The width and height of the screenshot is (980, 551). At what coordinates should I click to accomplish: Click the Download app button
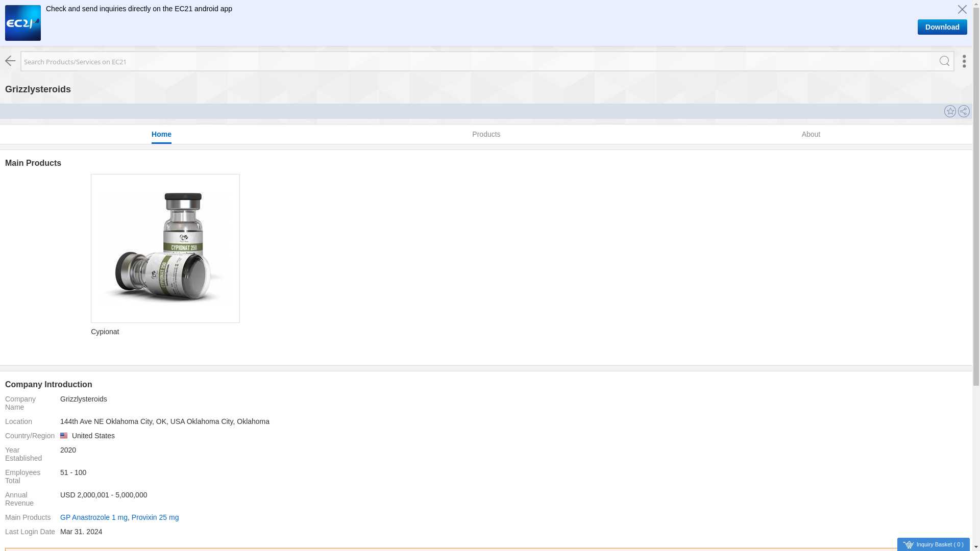click(x=942, y=27)
